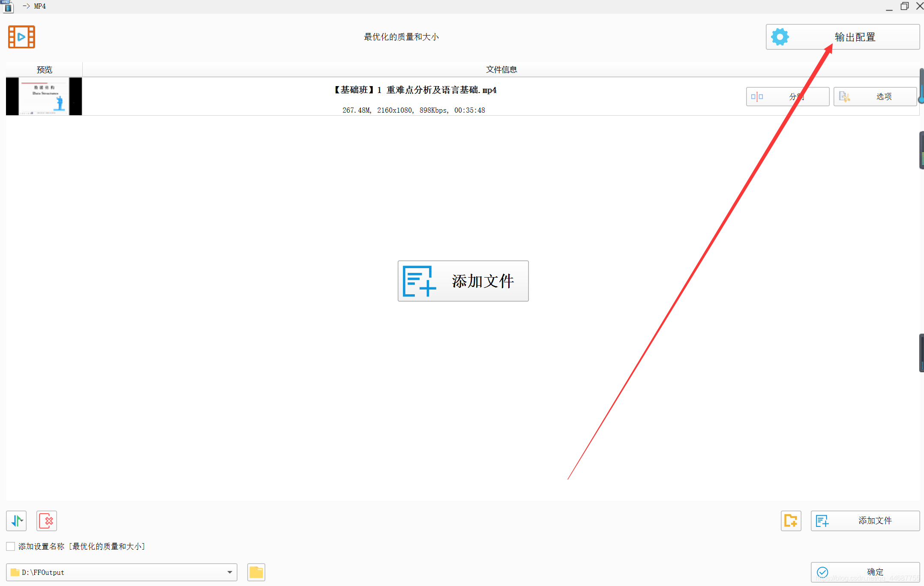Expand the D:\FFOutput output path dropdown

(230, 572)
